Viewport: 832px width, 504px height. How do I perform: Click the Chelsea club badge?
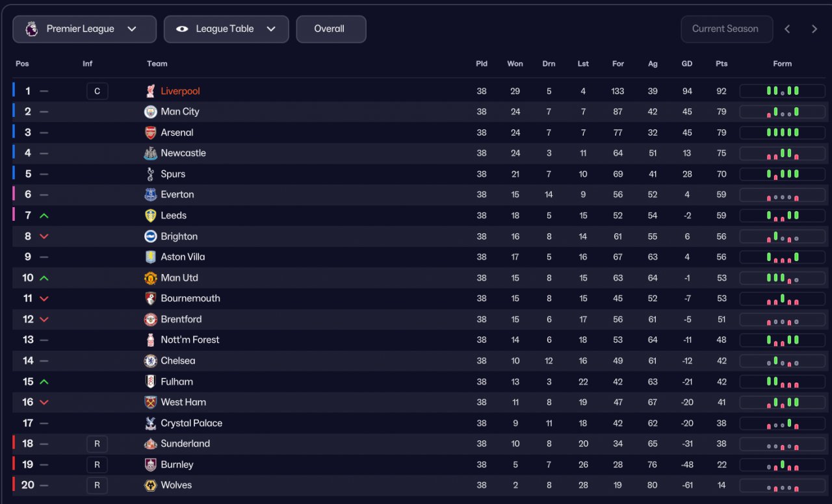[150, 361]
